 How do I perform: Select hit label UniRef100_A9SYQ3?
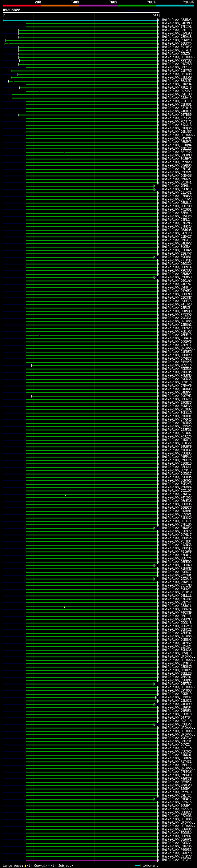pyautogui.click(x=177, y=61)
